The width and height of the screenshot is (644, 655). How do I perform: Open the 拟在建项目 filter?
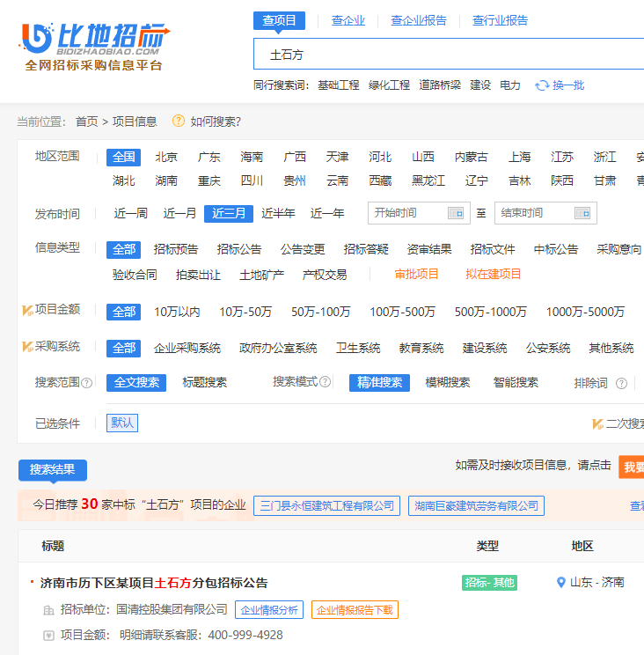tap(494, 275)
